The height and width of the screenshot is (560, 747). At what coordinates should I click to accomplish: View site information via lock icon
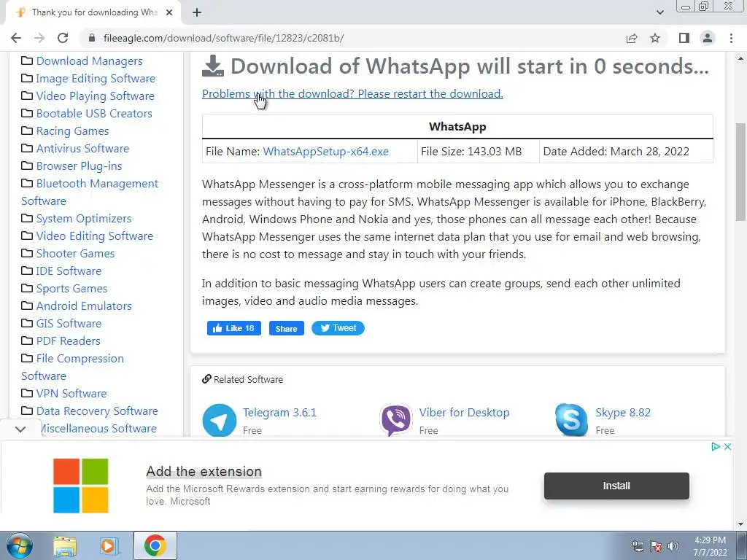coord(92,38)
